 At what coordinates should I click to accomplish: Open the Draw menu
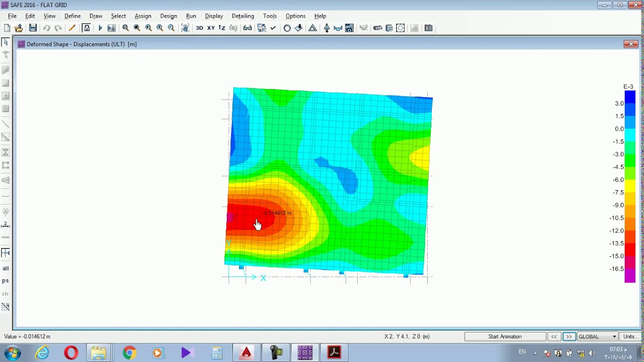click(x=96, y=16)
